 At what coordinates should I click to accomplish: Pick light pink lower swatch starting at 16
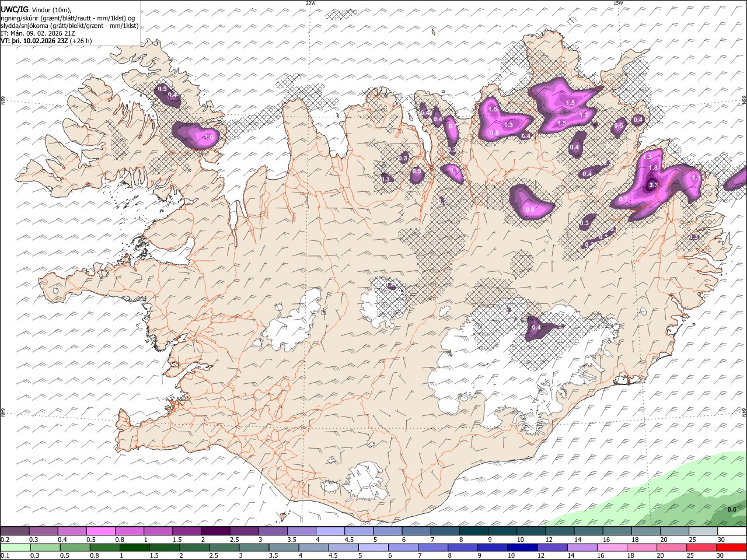click(x=612, y=547)
